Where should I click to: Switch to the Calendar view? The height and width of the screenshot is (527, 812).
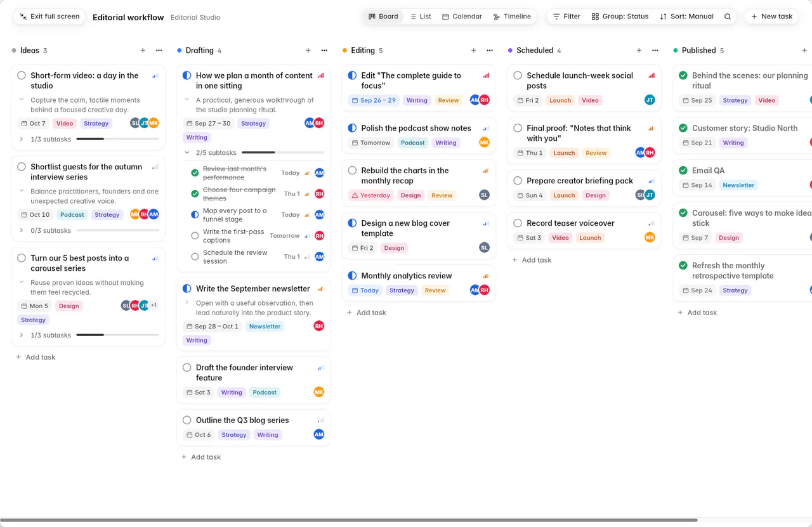pos(462,16)
